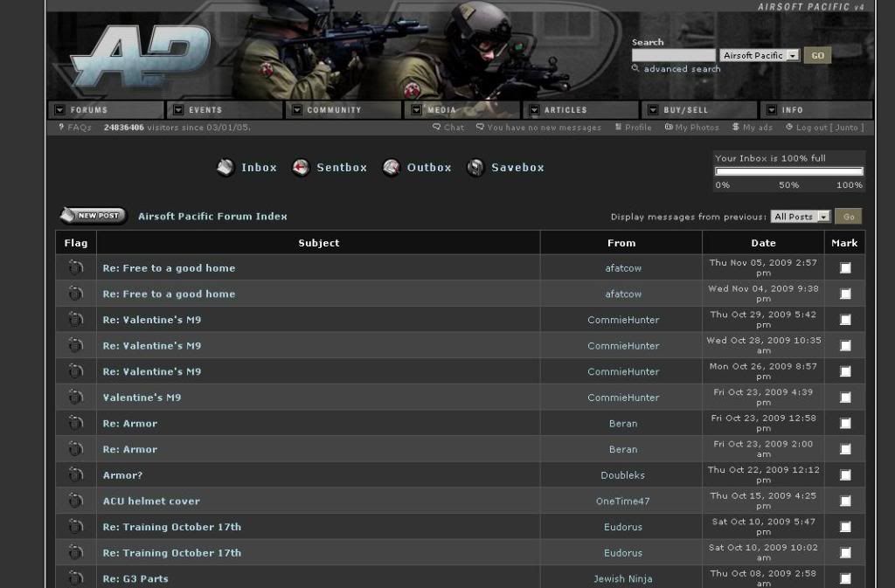Image resolution: width=895 pixels, height=588 pixels.
Task: Switch to the Outbox text tab
Action: [429, 167]
